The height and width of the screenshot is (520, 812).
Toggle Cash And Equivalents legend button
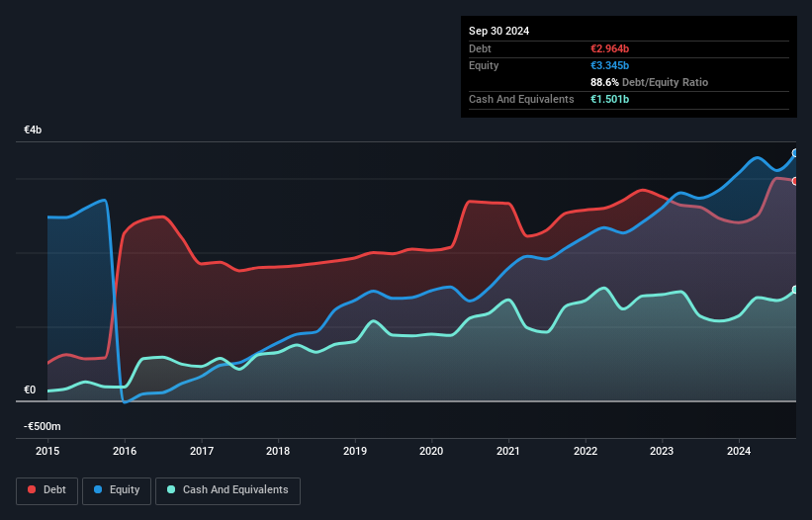pyautogui.click(x=227, y=490)
